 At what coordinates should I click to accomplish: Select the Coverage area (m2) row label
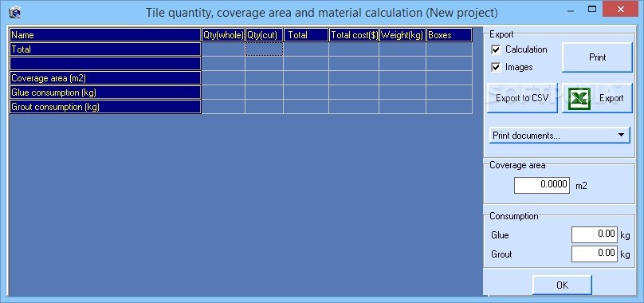(105, 78)
